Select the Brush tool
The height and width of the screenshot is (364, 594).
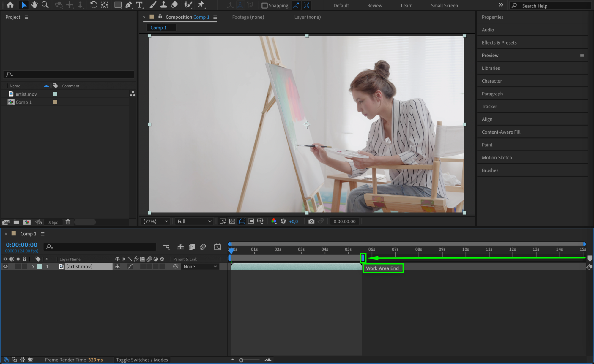[153, 5]
